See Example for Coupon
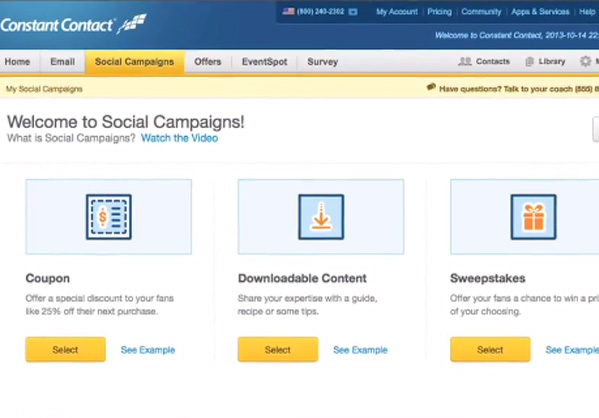Viewport: 599px width, 418px height. coord(148,350)
